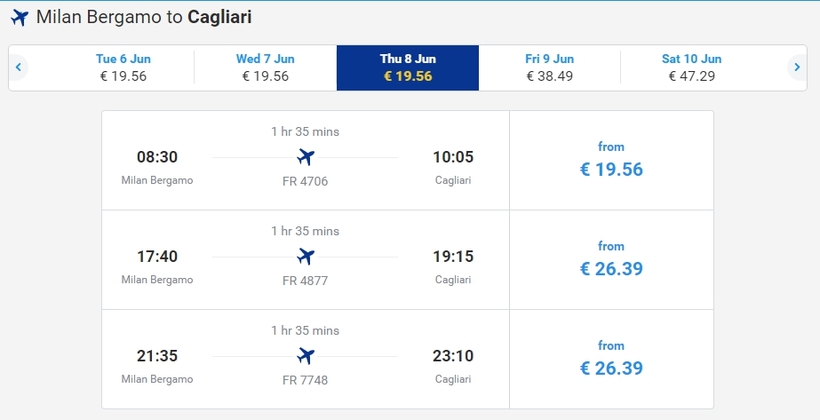Select the Thu 8 Jun date tab
This screenshot has height=420, width=820.
tap(407, 67)
